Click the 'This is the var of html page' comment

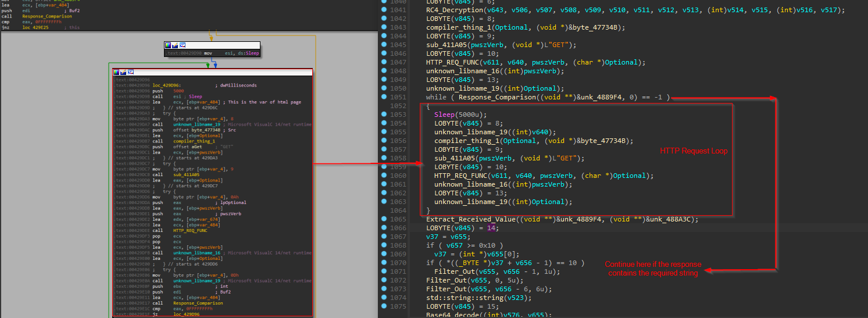point(262,102)
